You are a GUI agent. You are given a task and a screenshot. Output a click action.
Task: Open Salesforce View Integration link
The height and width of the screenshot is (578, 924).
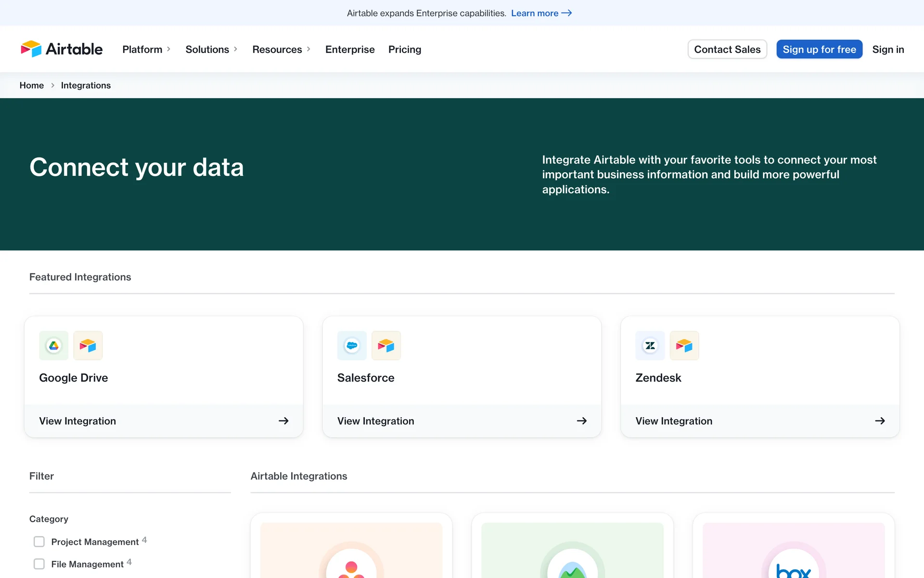[x=375, y=421]
